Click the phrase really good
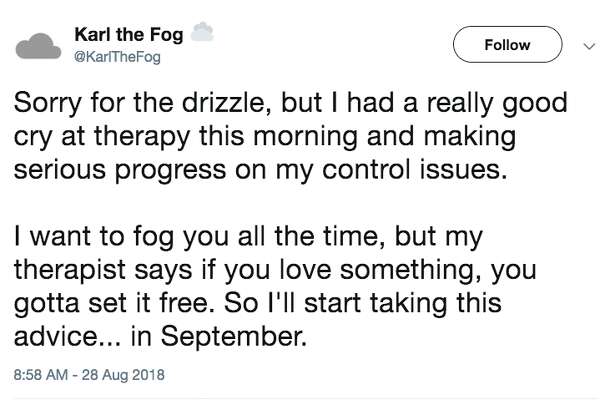 click(x=497, y=104)
